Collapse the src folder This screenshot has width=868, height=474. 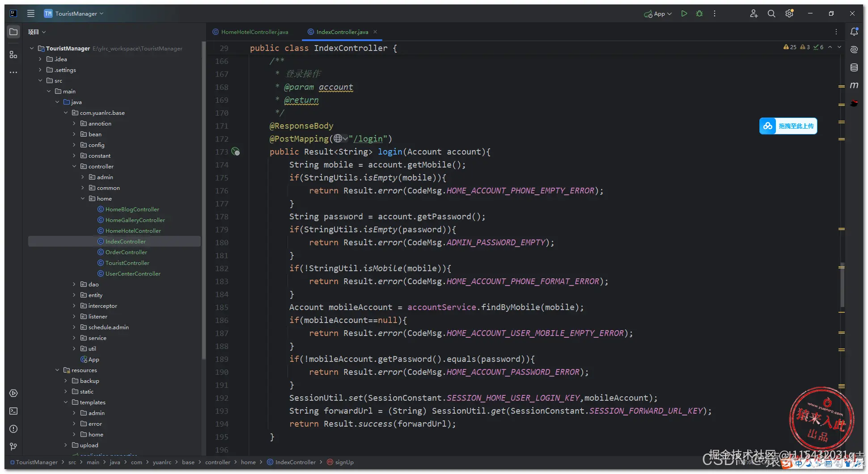click(40, 80)
